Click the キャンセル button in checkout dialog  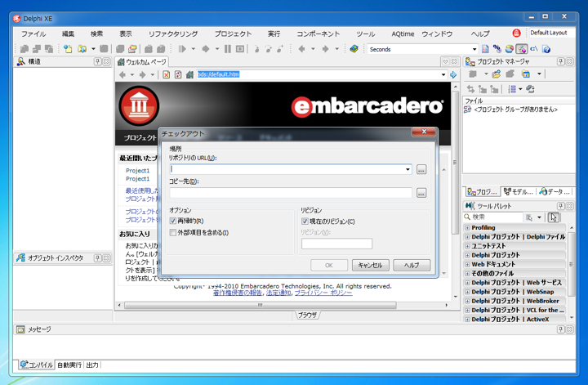(x=371, y=266)
